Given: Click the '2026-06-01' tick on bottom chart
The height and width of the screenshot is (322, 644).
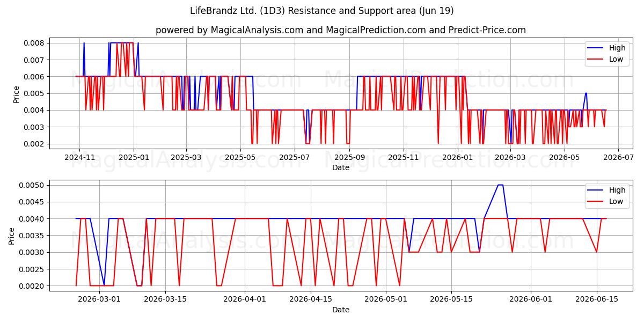Looking at the screenshot, I should (x=531, y=299).
